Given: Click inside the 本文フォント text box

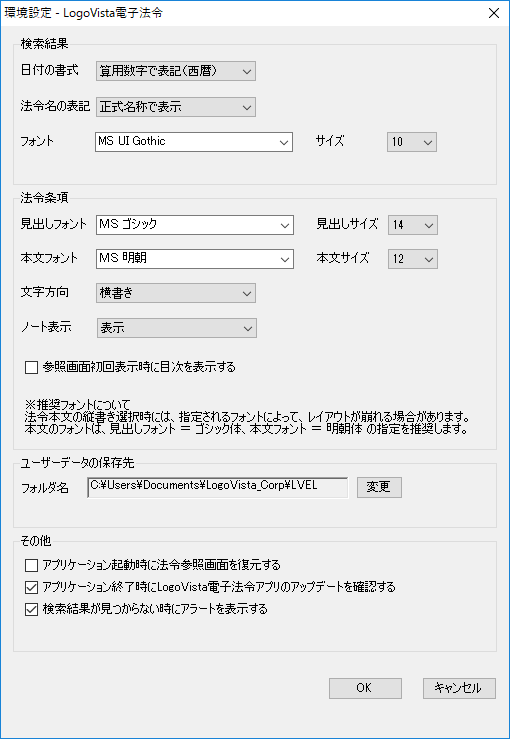Looking at the screenshot, I should pyautogui.click(x=187, y=259).
